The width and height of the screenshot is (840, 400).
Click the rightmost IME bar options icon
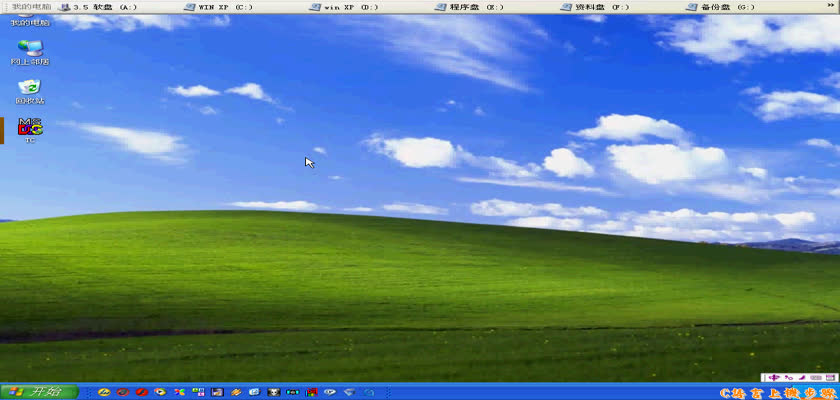(x=830, y=378)
